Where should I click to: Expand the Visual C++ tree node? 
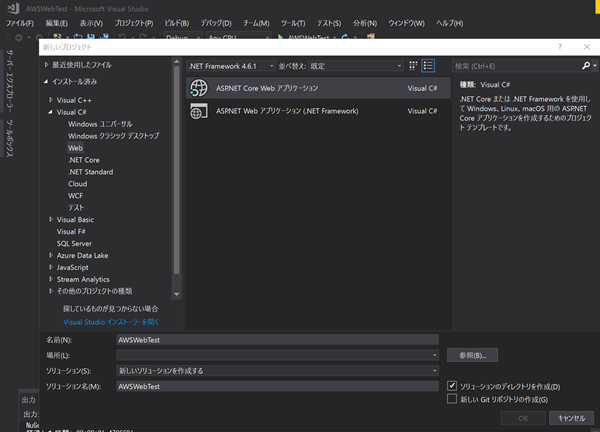point(51,100)
